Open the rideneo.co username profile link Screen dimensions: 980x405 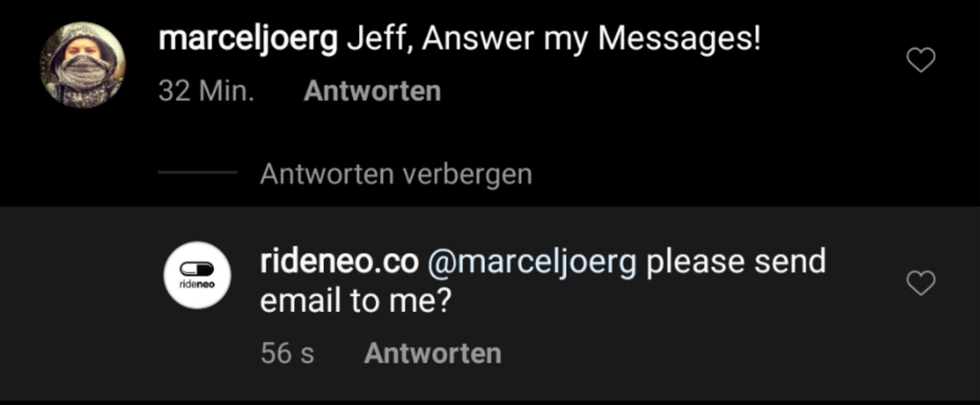pyautogui.click(x=339, y=262)
